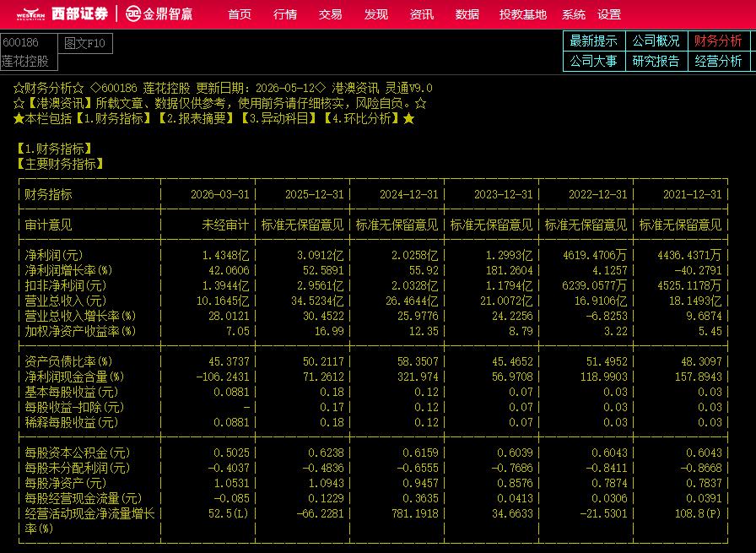
Task: Click the 2024-12-31 column header
Action: pyautogui.click(x=409, y=194)
